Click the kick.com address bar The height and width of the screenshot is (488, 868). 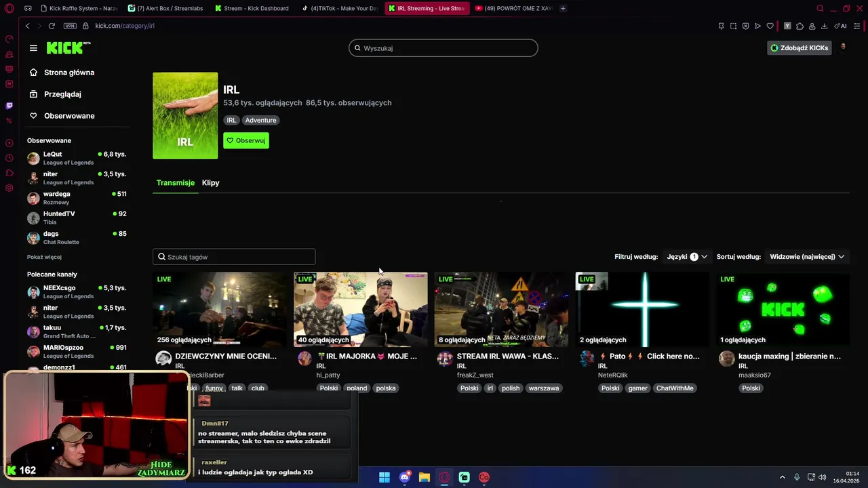point(125,26)
